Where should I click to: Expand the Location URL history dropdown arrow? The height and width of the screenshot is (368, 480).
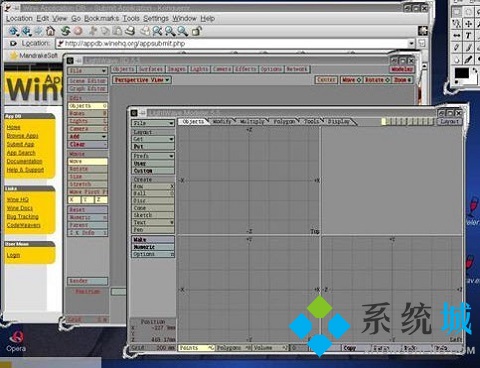pyautogui.click(x=411, y=43)
